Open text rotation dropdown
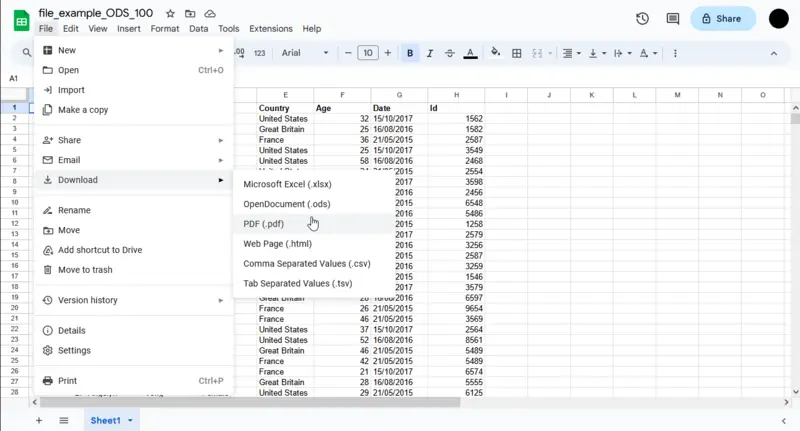This screenshot has width=800, height=431. [x=648, y=53]
